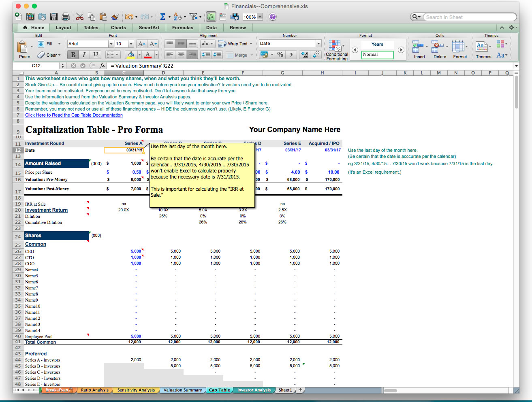Screen dimensions: 532x402
Task: Click the Print icon in toolbar
Action: pos(65,17)
